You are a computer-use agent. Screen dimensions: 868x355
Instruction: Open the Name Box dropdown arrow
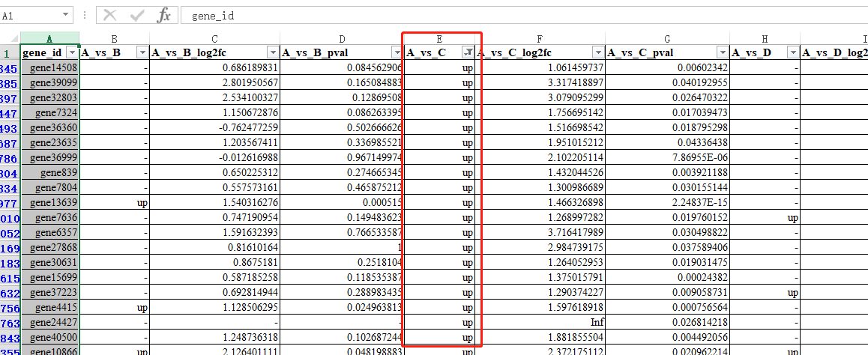67,15
